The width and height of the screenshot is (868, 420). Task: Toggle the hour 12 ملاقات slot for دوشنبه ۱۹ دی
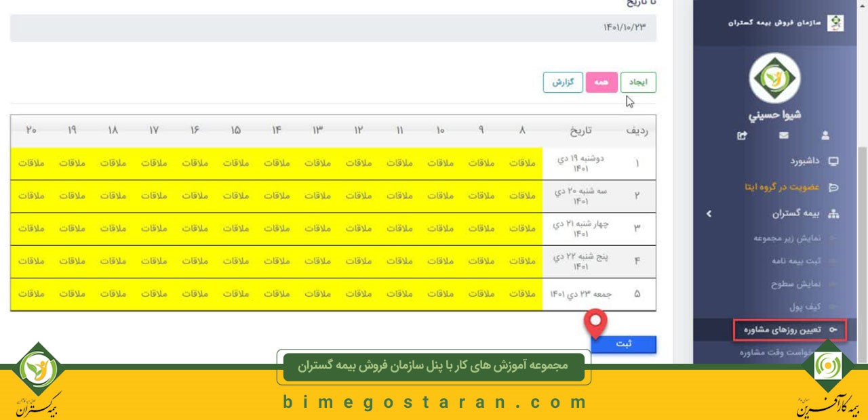[358, 163]
